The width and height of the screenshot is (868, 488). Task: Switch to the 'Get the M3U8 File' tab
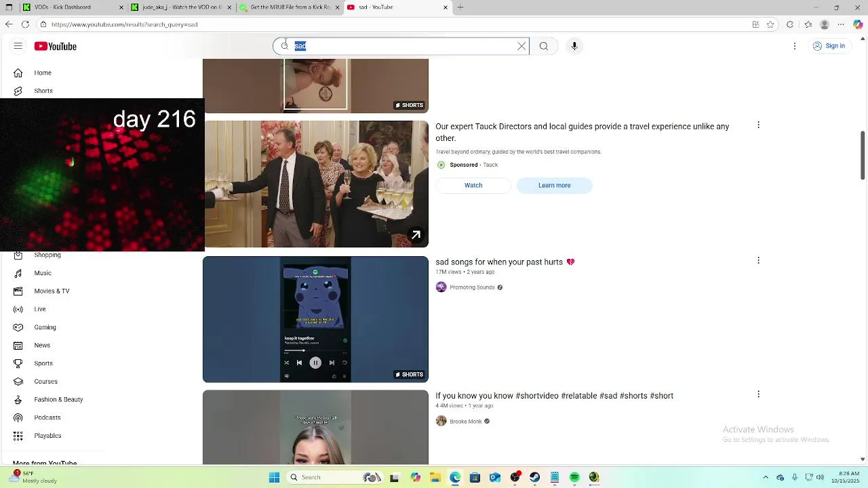tap(290, 7)
